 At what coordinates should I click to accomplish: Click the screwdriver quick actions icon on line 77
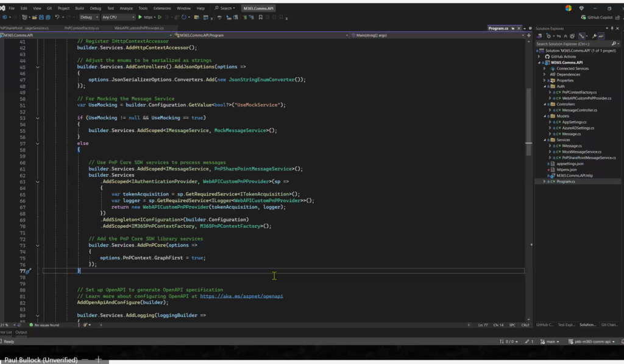tap(28, 271)
